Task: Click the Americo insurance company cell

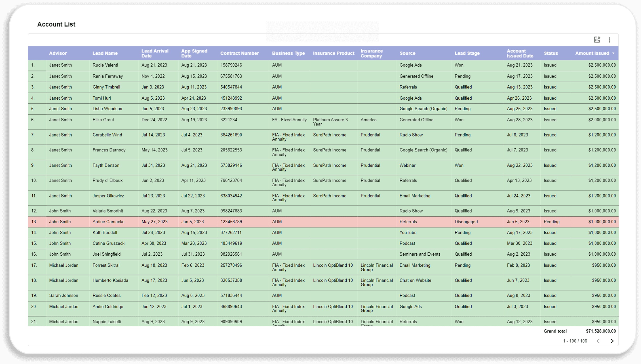Action: coord(368,120)
